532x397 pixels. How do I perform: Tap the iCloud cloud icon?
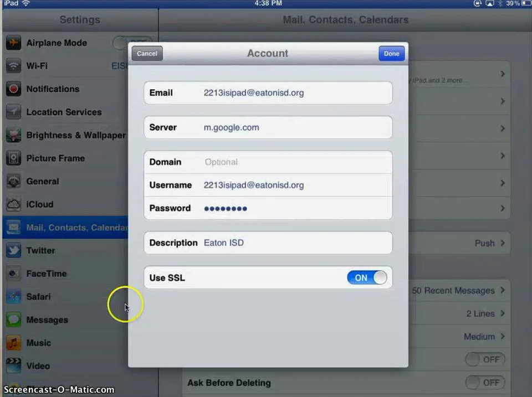pos(13,204)
